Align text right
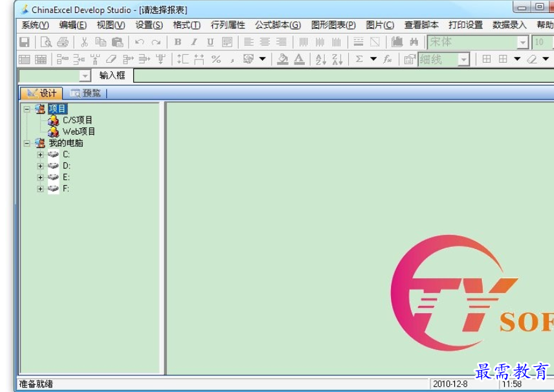The image size is (554, 392). 282,42
